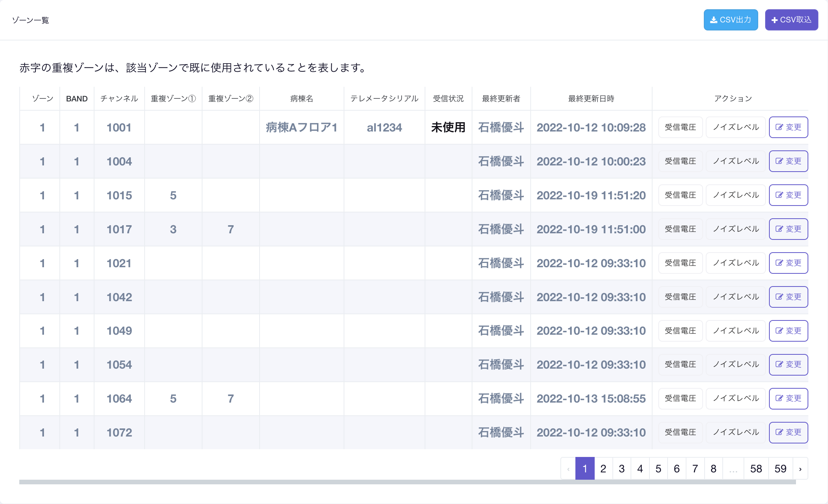Click 受信電圧 button for channel 1004
The width and height of the screenshot is (828, 504).
pos(680,161)
